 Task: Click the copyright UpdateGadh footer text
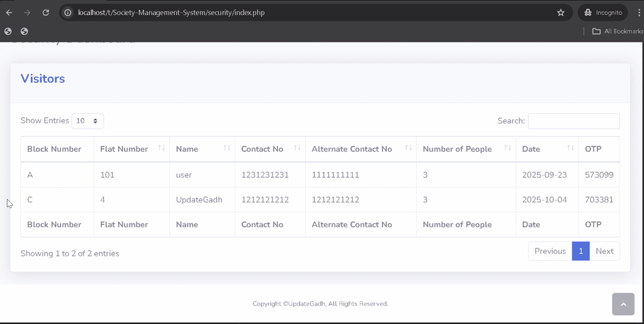[320, 304]
